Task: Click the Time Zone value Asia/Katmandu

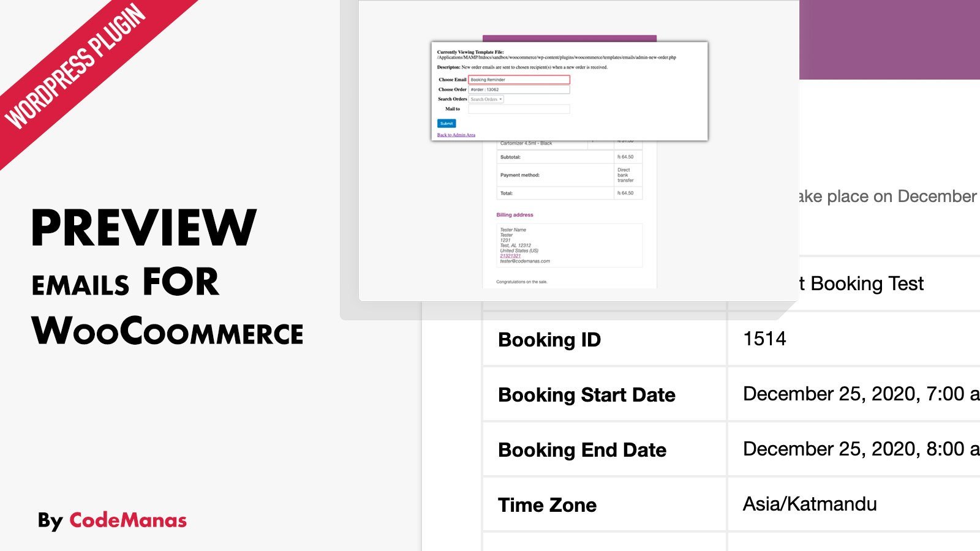Action: click(810, 504)
